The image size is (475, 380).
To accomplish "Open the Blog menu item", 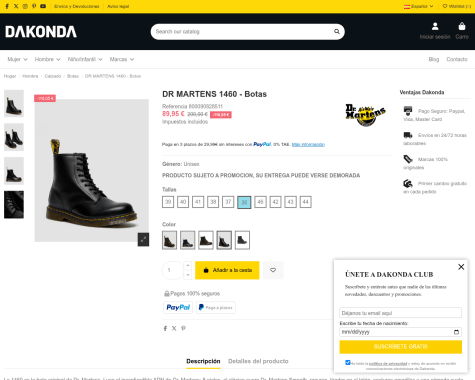I will (x=434, y=59).
